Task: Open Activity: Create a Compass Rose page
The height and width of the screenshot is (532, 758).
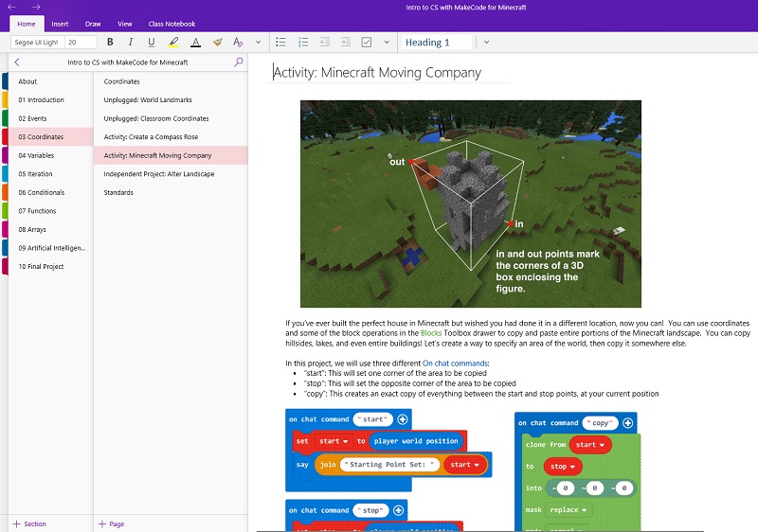Action: coord(171,137)
